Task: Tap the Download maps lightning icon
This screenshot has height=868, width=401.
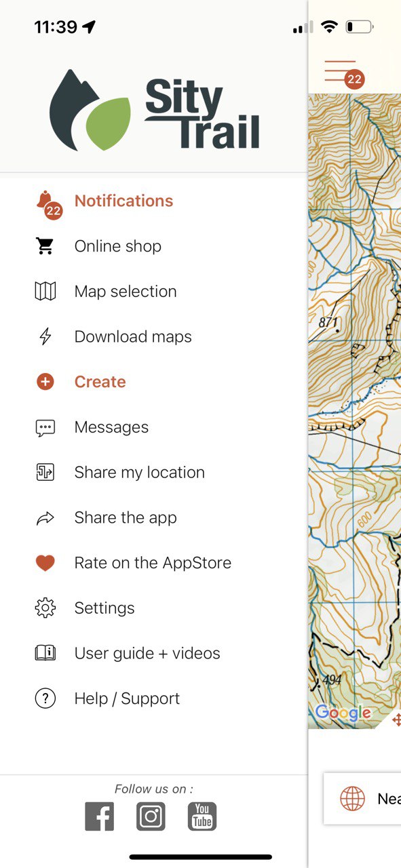Action: (45, 337)
